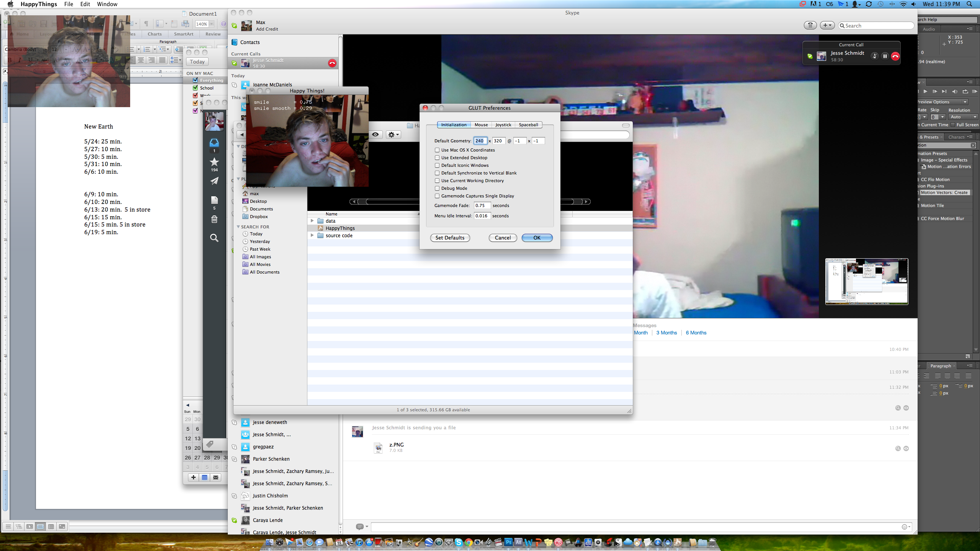Open Skype from the Dock
The width and height of the screenshot is (980, 551).
tap(459, 542)
